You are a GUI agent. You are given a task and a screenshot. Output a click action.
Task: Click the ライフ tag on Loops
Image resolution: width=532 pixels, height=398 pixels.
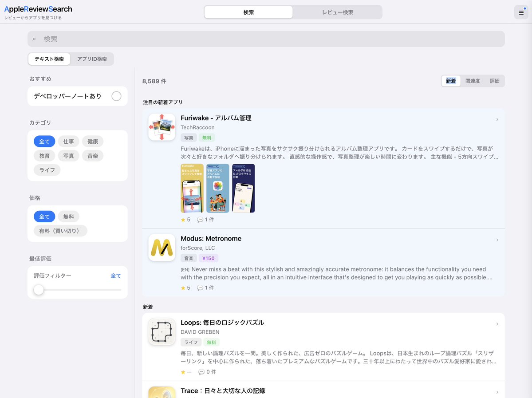coord(191,343)
